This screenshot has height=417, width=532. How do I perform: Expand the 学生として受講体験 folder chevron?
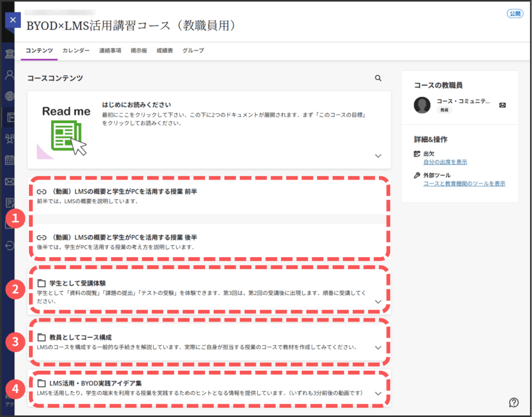[378, 302]
